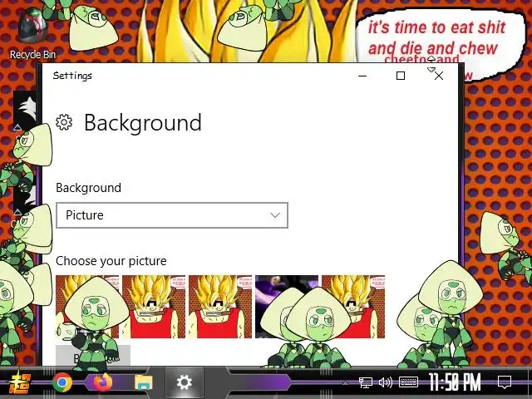Click the gear icon beside the Background heading
Image resolution: width=532 pixels, height=399 pixels.
pyautogui.click(x=64, y=122)
